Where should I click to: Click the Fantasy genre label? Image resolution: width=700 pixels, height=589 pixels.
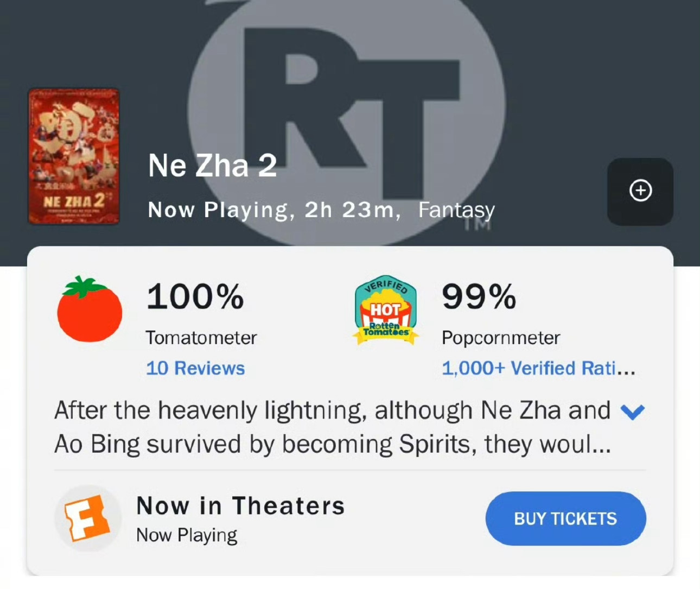(456, 210)
